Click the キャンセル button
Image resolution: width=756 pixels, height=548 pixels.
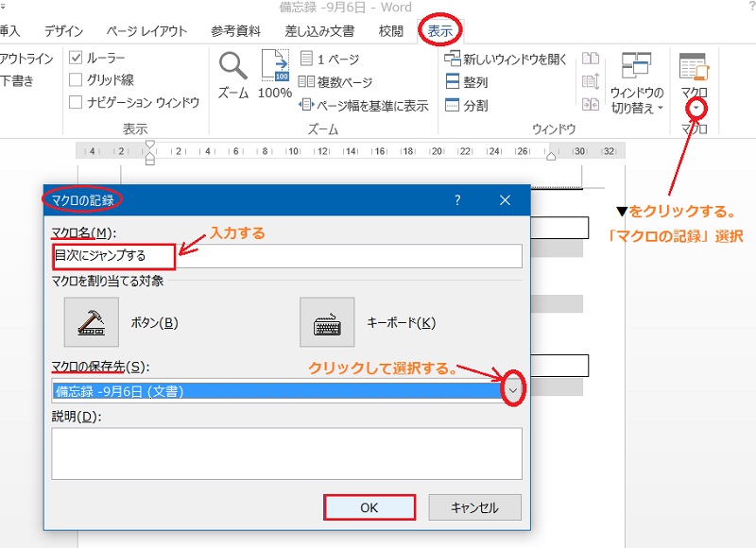tap(475, 507)
